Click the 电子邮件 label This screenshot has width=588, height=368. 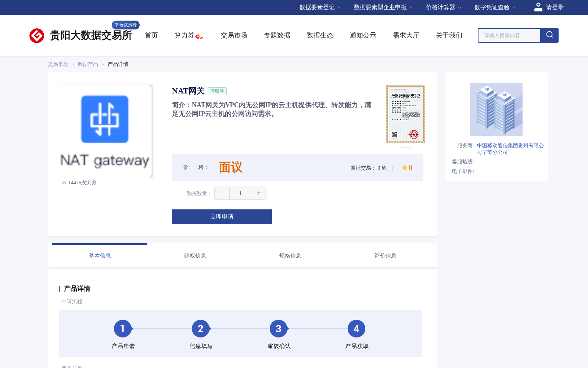(463, 171)
